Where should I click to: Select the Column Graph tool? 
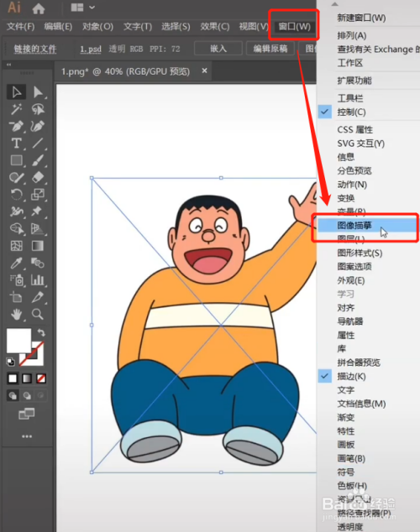pos(38,280)
